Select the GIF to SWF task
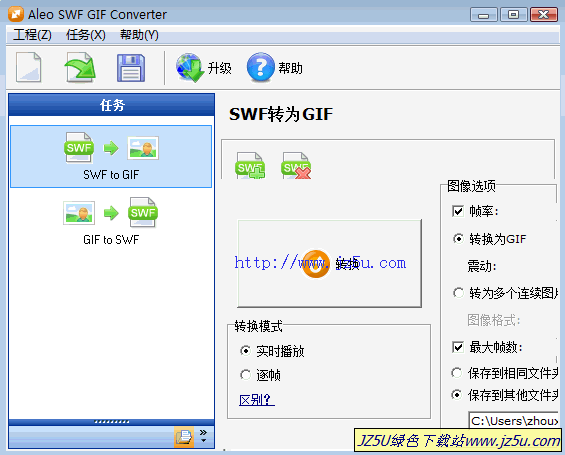 [111, 221]
